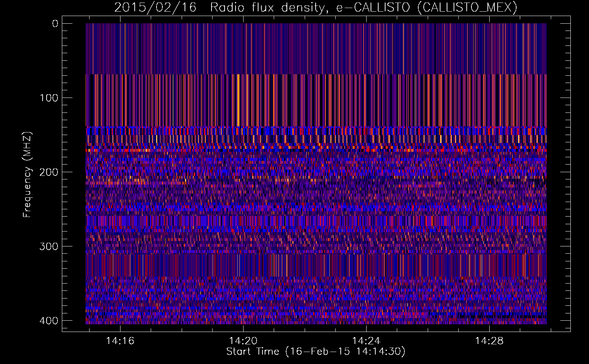
Task: Click the 'Frequency (MHZ)' axis title
Action: [28, 174]
